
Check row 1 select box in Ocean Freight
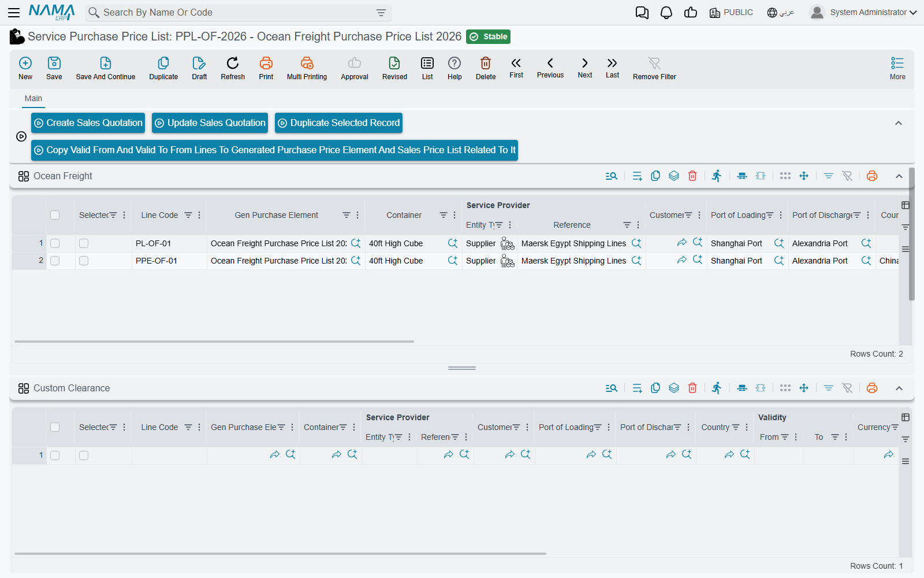[55, 243]
